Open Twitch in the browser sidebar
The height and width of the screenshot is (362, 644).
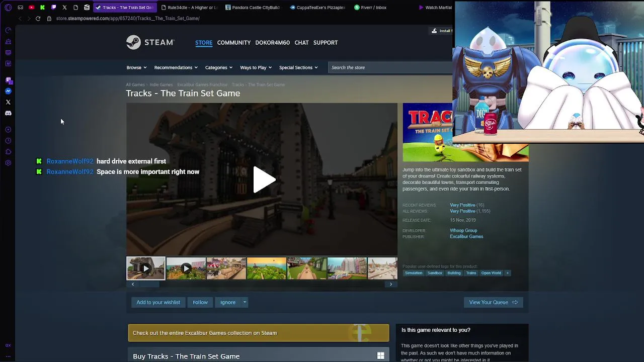point(8,80)
